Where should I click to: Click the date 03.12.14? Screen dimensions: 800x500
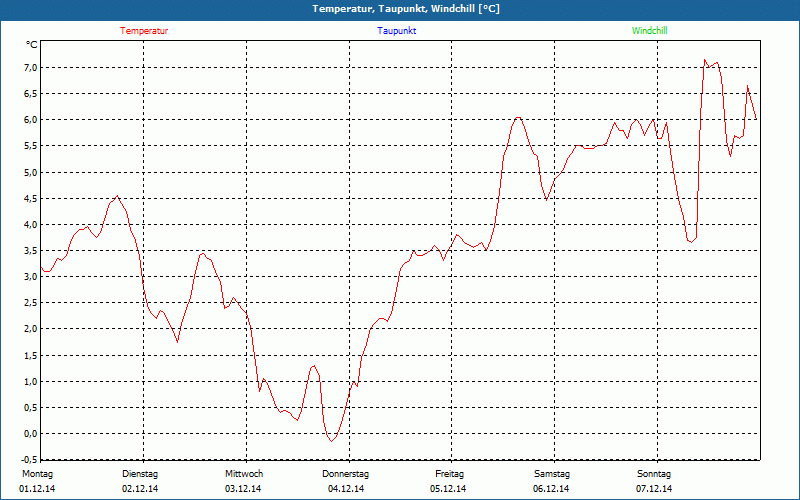(243, 489)
